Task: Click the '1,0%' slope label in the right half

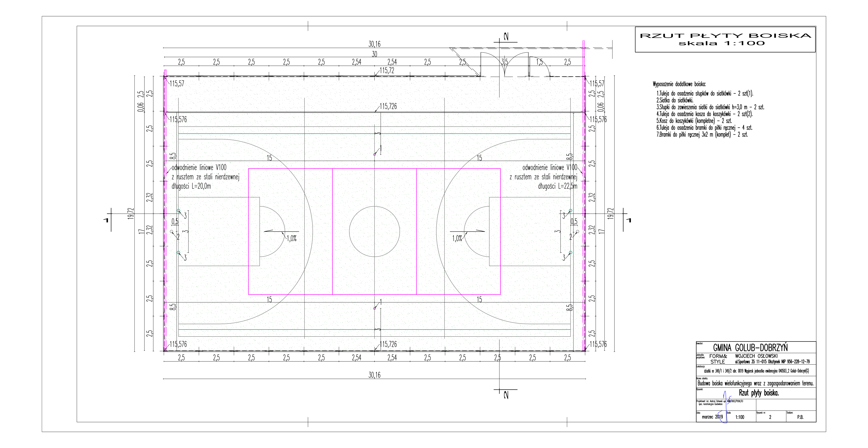Action: tap(457, 238)
